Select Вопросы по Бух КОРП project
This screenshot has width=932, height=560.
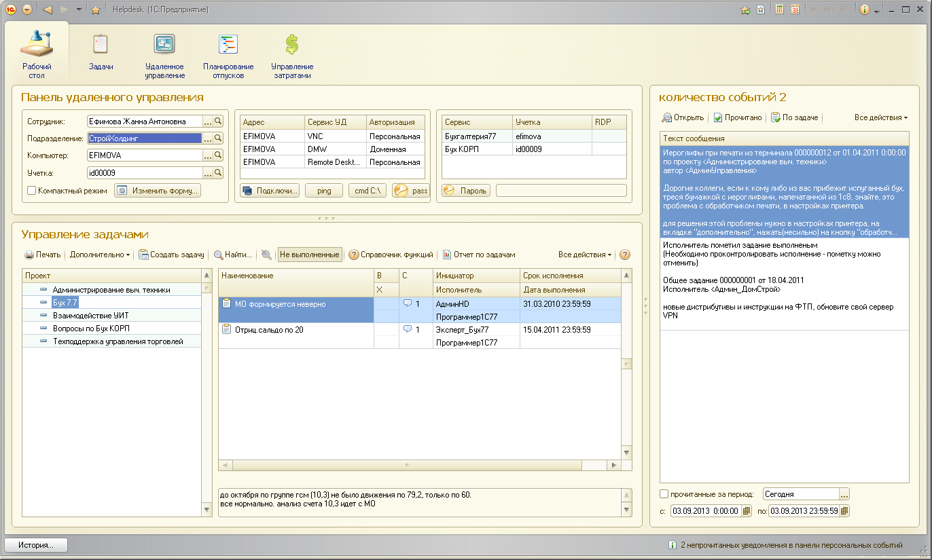point(91,329)
